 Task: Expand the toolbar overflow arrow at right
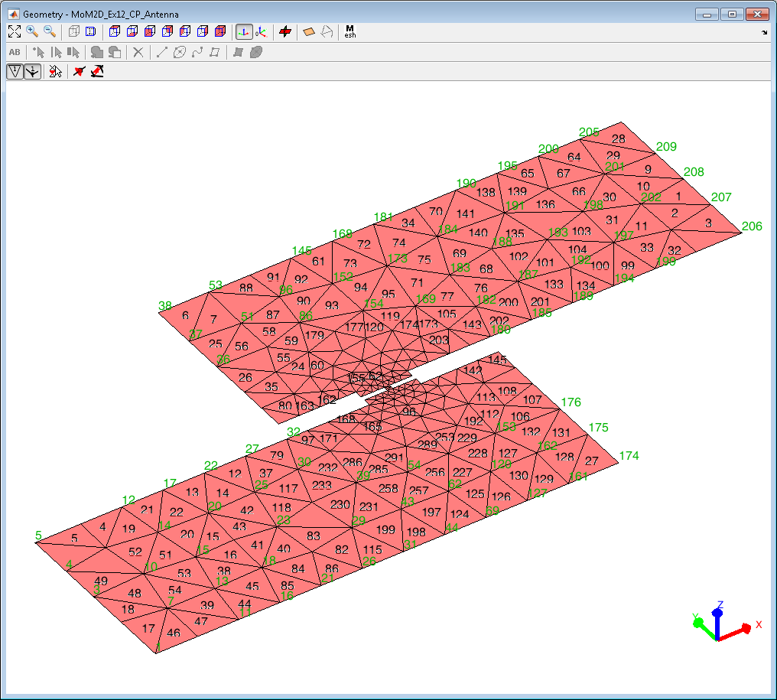coord(765,33)
